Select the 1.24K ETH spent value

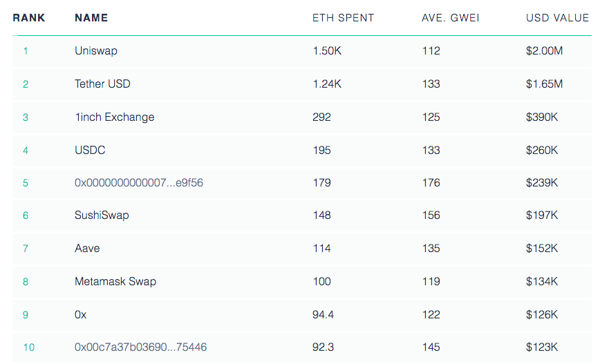click(x=327, y=84)
